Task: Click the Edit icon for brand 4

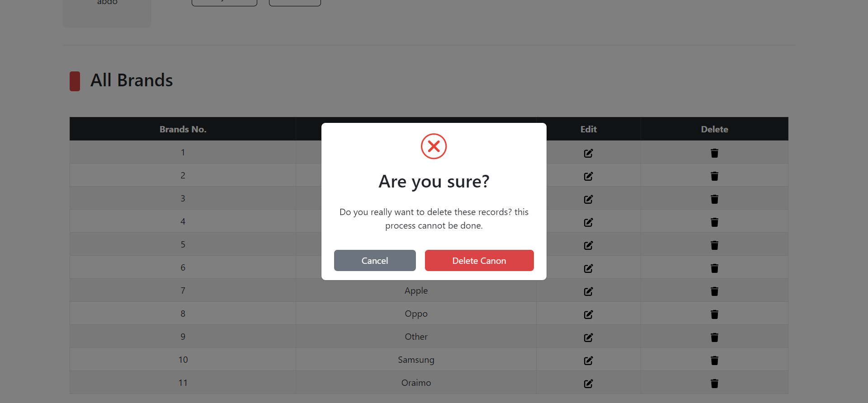Action: click(588, 222)
